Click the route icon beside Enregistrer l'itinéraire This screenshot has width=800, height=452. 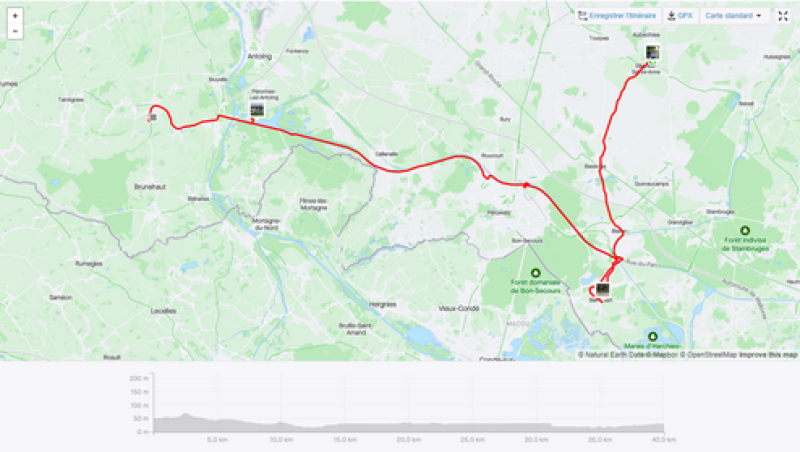[x=583, y=16]
